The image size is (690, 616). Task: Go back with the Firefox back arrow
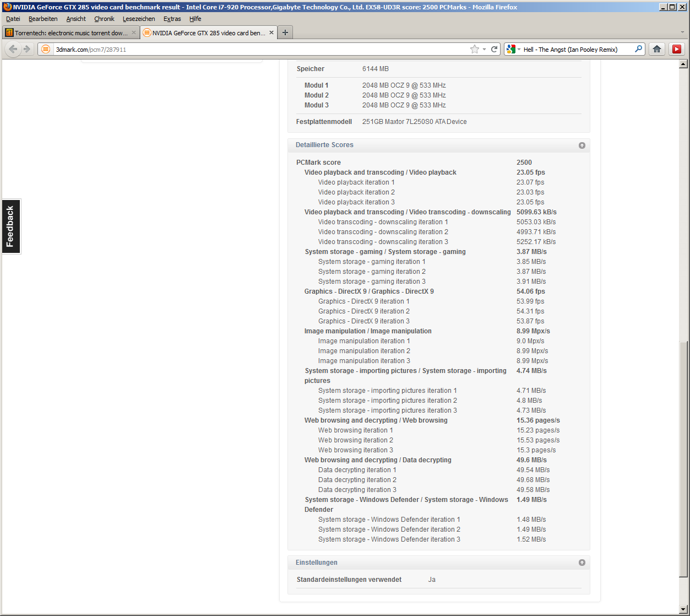[x=13, y=49]
